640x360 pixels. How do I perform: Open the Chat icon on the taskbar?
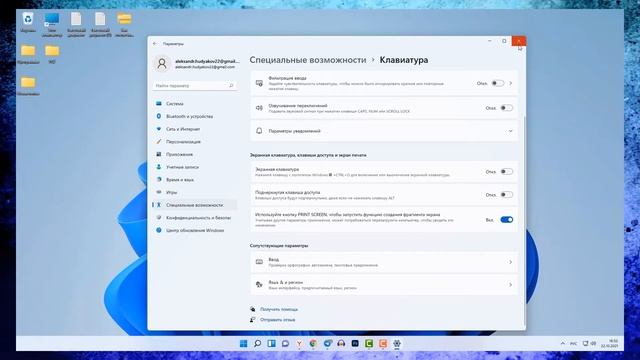tap(285, 344)
